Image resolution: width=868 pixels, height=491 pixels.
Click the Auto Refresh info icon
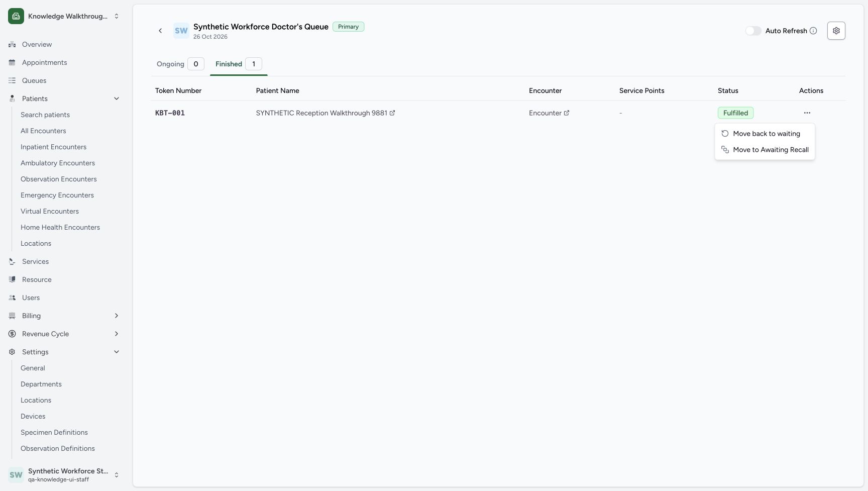[813, 31]
